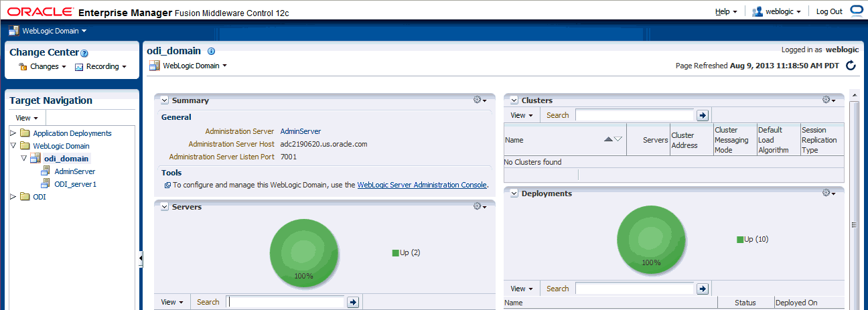The width and height of the screenshot is (868, 310).
Task: Click the Clusters search go arrow
Action: point(703,115)
